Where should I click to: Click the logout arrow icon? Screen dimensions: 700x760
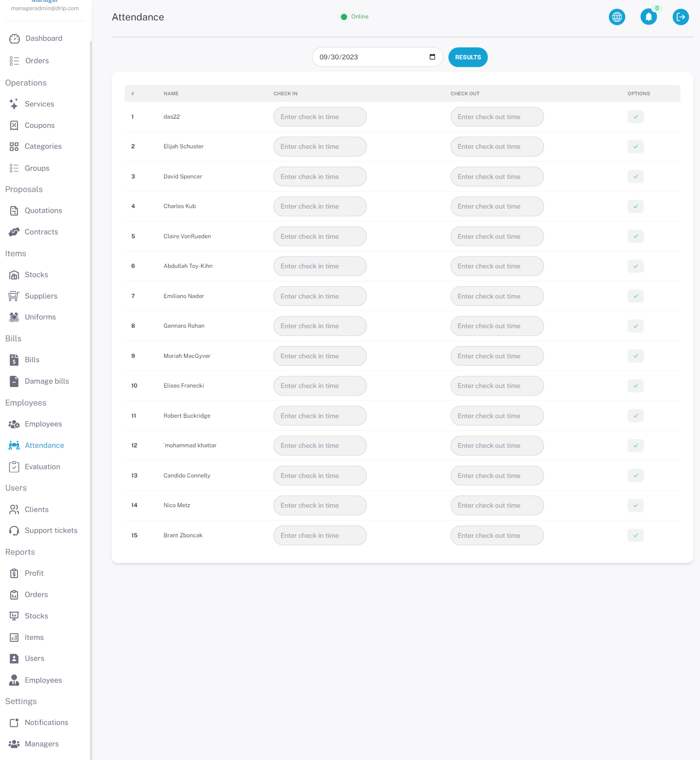(x=681, y=17)
